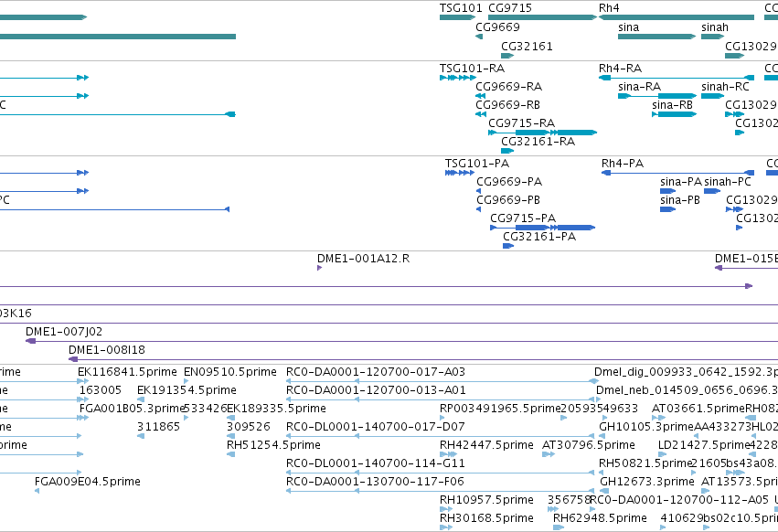778x532 pixels.
Task: Click the FGA001B05.3prime label
Action: click(132, 409)
